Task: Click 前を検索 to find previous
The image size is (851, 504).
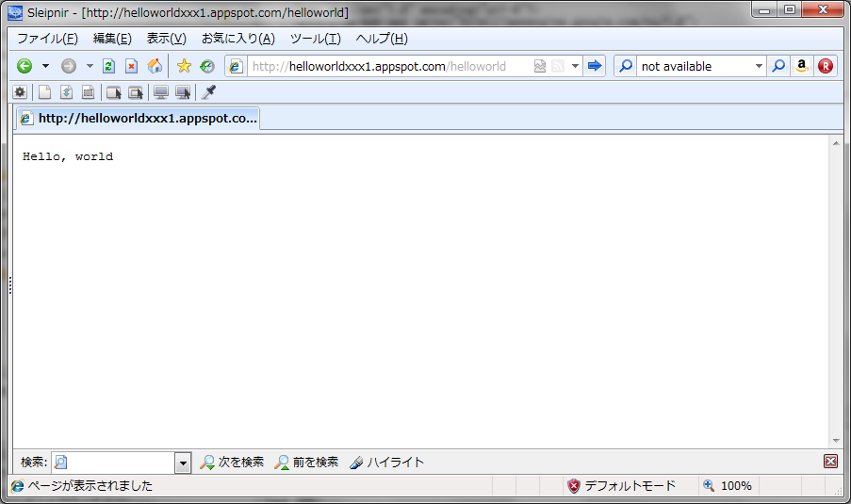Action: [306, 463]
